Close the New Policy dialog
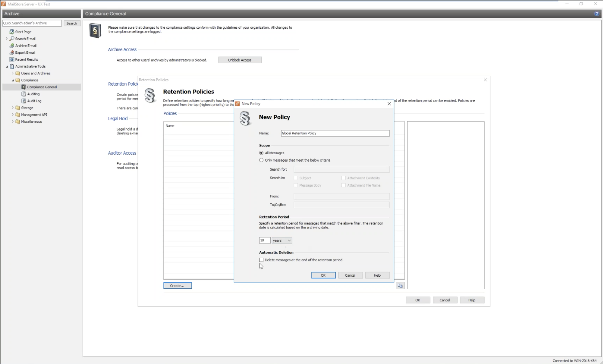The height and width of the screenshot is (364, 603). point(389,104)
